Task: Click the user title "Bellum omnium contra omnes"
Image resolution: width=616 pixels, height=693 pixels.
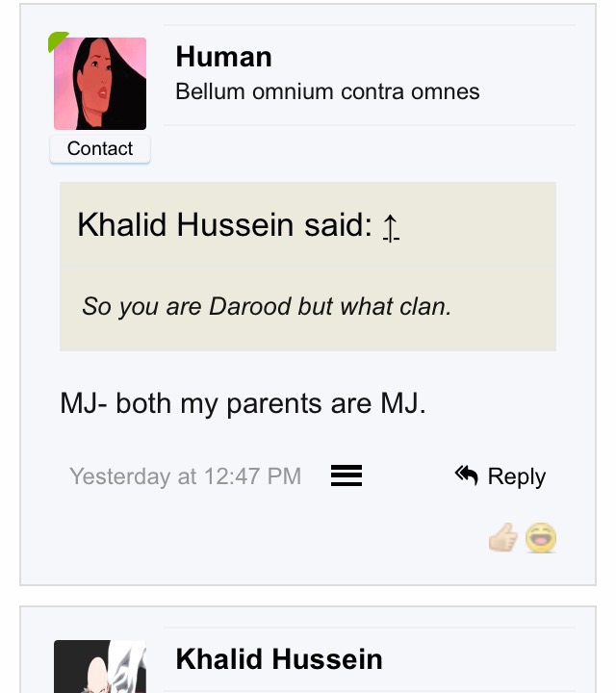Action: point(327,92)
